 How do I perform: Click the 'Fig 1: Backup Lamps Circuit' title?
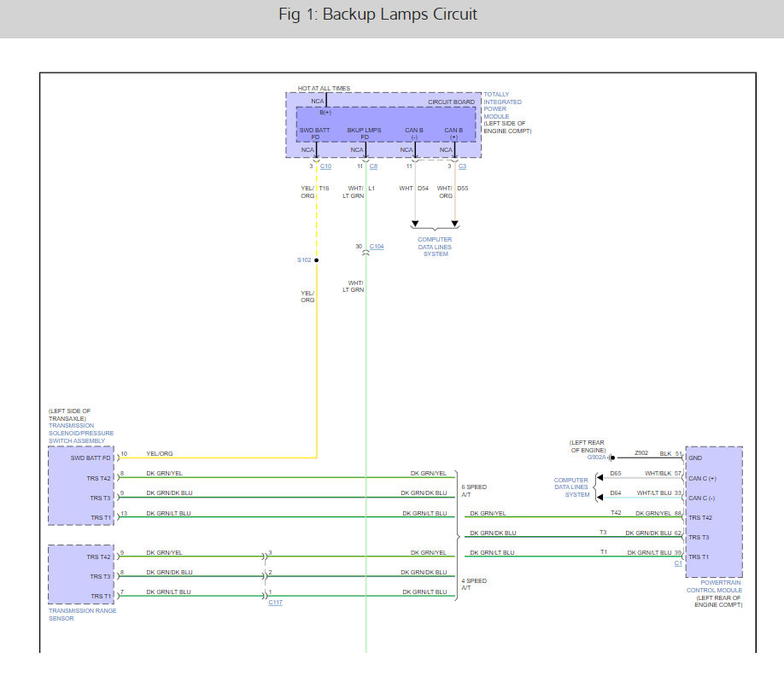378,14
